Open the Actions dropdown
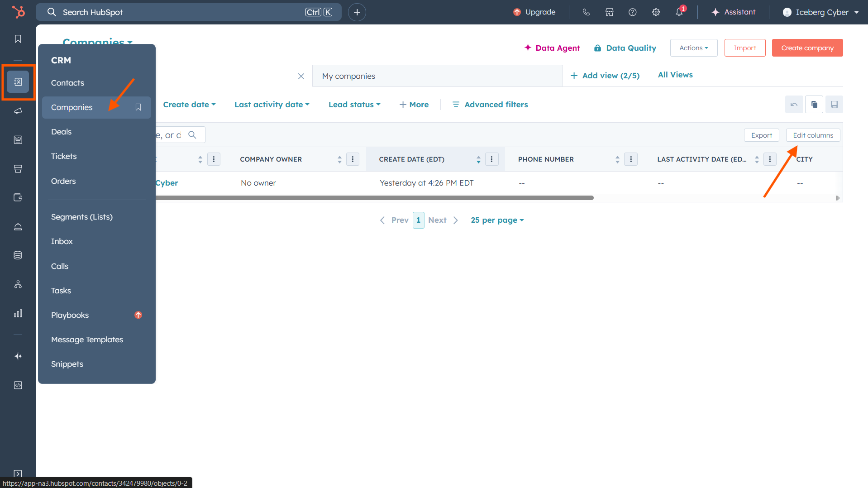The height and width of the screenshot is (488, 868). click(694, 48)
